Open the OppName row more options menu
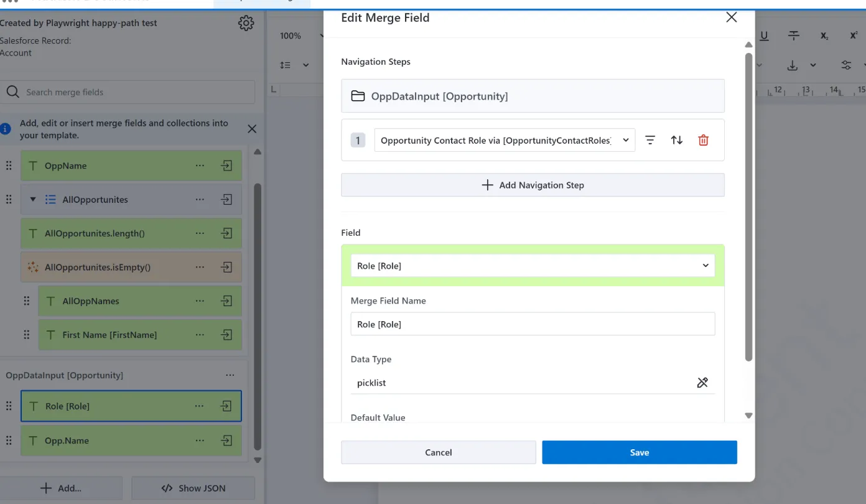The height and width of the screenshot is (504, 866). tap(200, 166)
